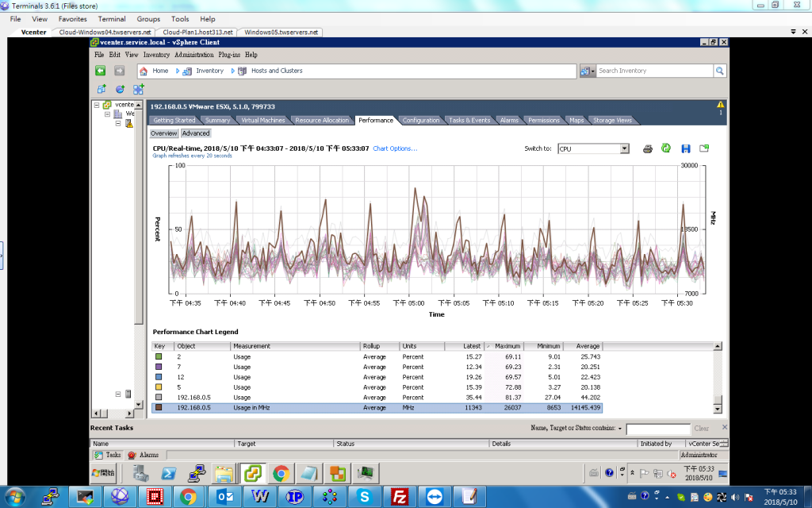Open the Resource Allocation tab

[x=322, y=121]
